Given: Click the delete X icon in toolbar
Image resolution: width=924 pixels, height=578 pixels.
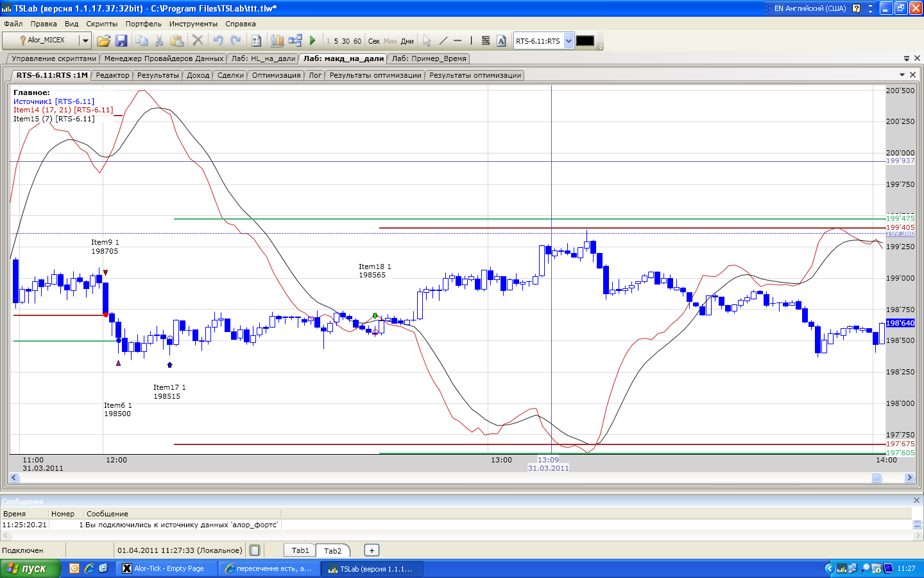Looking at the screenshot, I should 198,40.
